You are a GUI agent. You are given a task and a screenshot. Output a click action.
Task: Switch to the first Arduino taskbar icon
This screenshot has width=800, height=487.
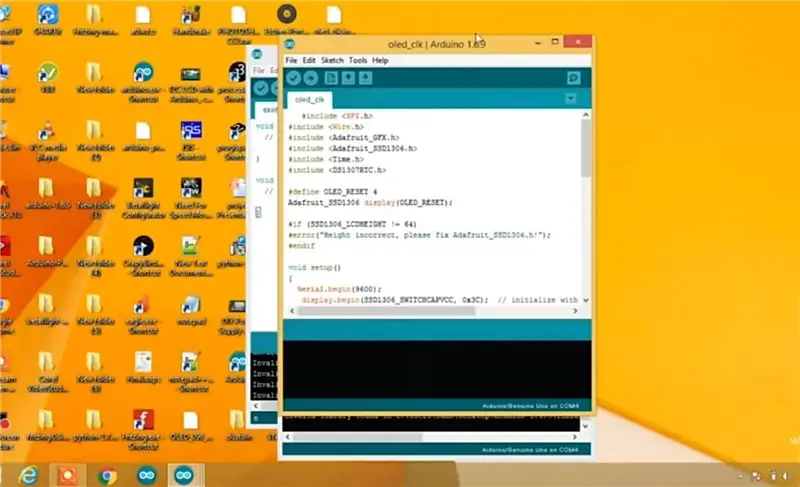tap(146, 475)
